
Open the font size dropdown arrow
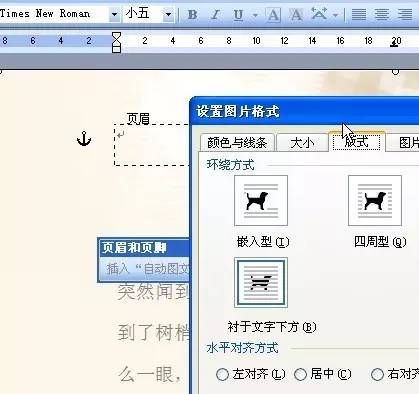[x=168, y=14]
